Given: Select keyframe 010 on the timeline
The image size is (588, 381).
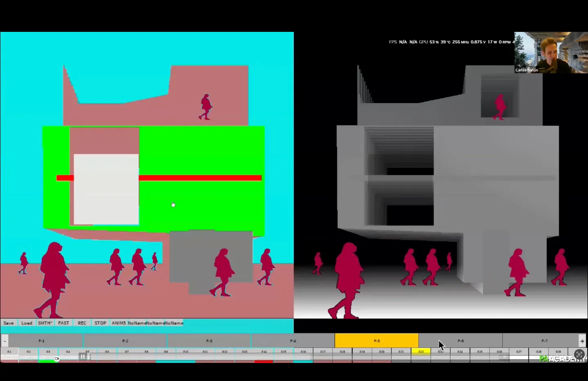Looking at the screenshot, I should point(185,352).
